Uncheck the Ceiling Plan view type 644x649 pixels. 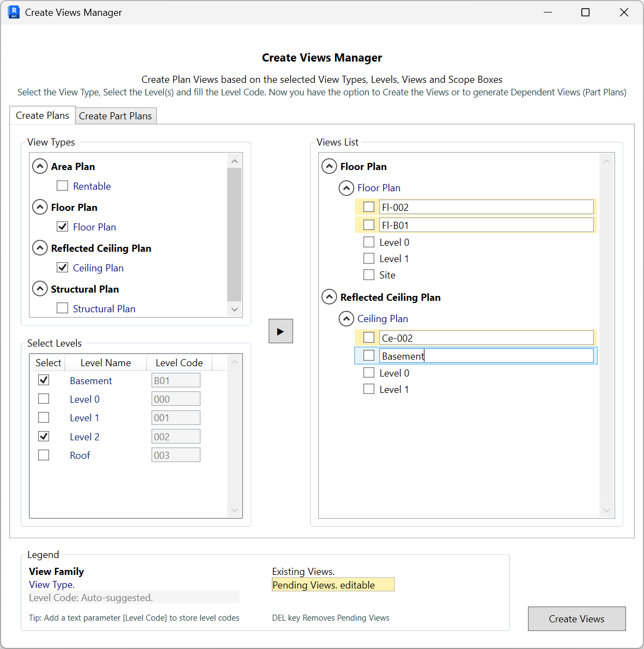coord(62,267)
